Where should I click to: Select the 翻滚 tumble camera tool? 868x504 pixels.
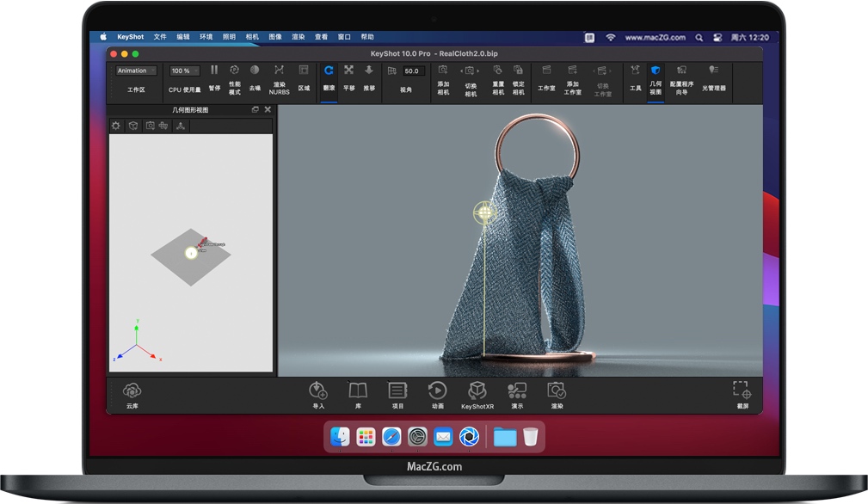point(329,71)
